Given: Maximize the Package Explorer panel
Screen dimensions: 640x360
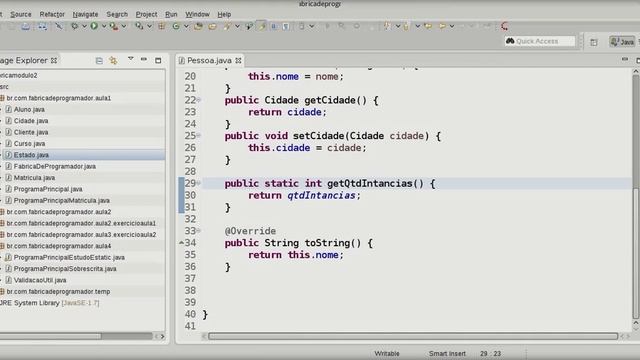Looking at the screenshot, I should (x=158, y=60).
